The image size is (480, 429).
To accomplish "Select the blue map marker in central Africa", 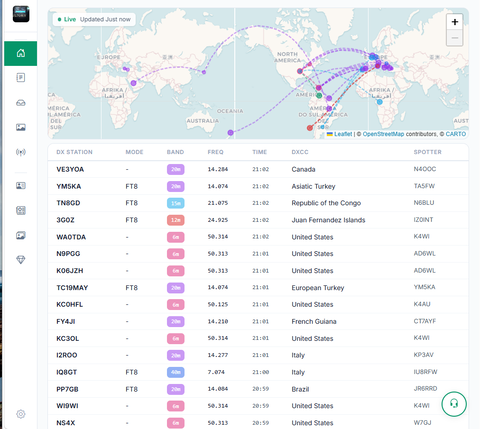I will click(380, 102).
